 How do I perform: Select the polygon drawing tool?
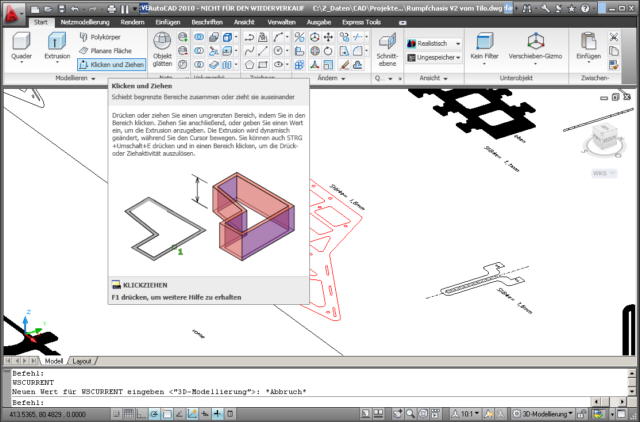coord(249,64)
